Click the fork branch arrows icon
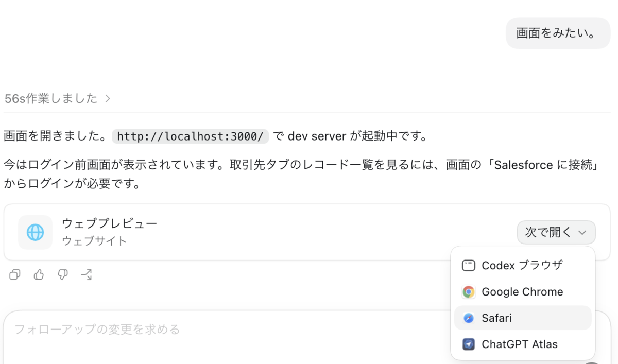This screenshot has width=618, height=364. pos(87,275)
